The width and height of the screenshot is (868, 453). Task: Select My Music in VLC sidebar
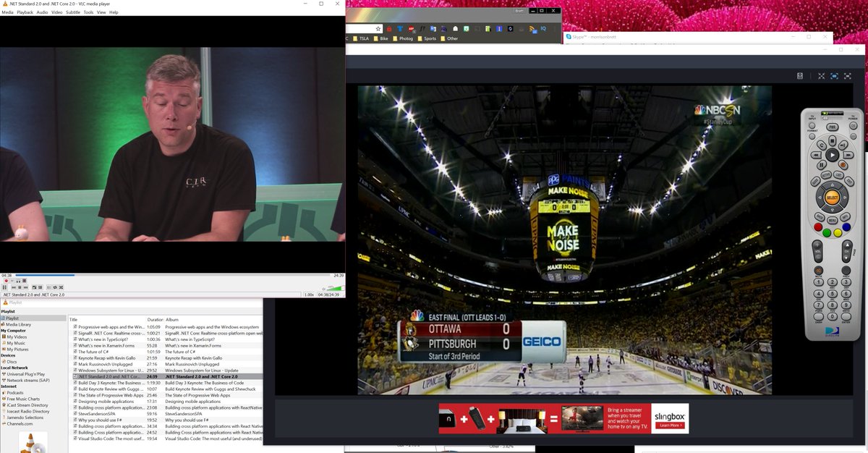pos(15,343)
